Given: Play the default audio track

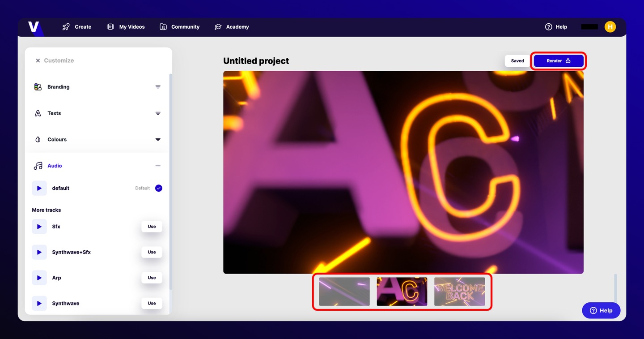Looking at the screenshot, I should coord(39,188).
